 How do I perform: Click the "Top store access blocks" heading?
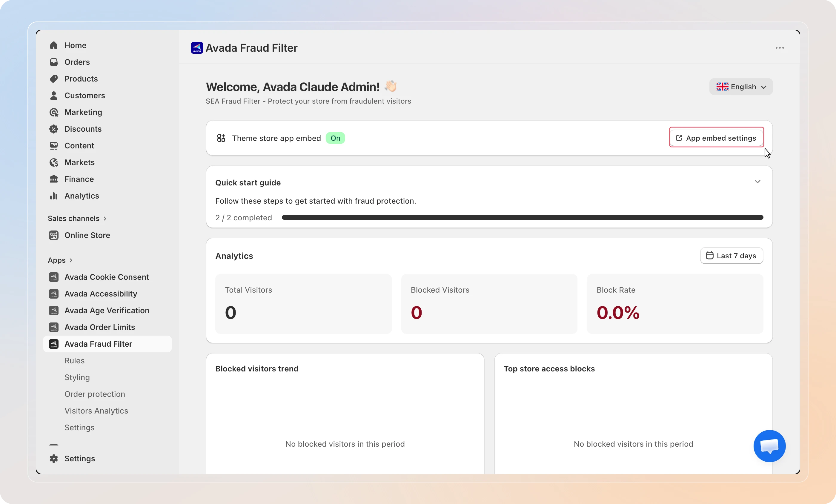tap(549, 368)
